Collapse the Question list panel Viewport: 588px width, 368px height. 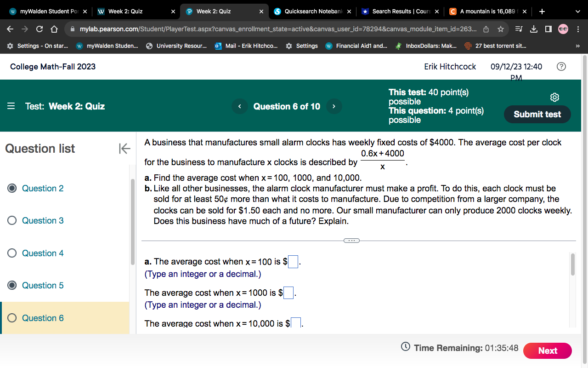click(x=124, y=148)
